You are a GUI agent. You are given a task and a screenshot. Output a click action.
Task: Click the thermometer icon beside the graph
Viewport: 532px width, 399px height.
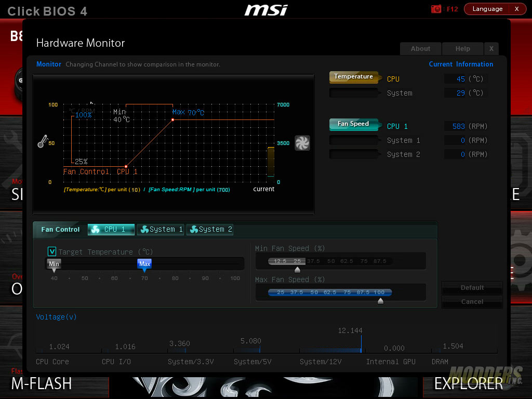(43, 141)
